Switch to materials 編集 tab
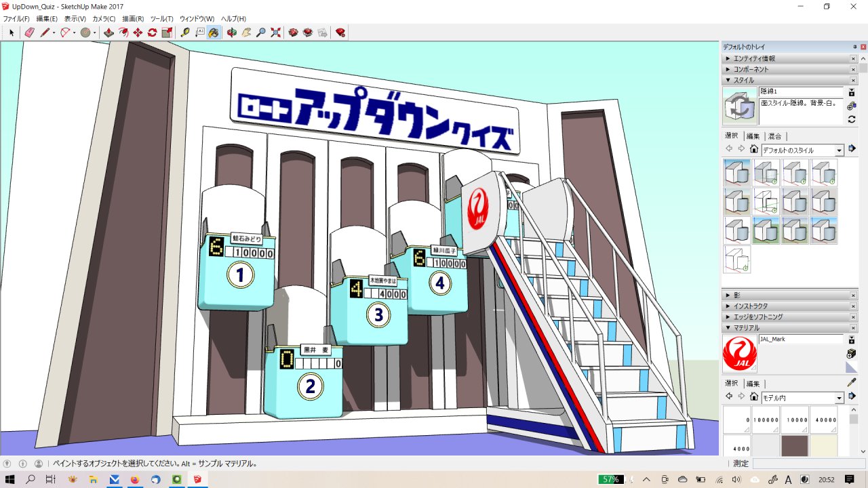868x488 pixels. tap(753, 384)
